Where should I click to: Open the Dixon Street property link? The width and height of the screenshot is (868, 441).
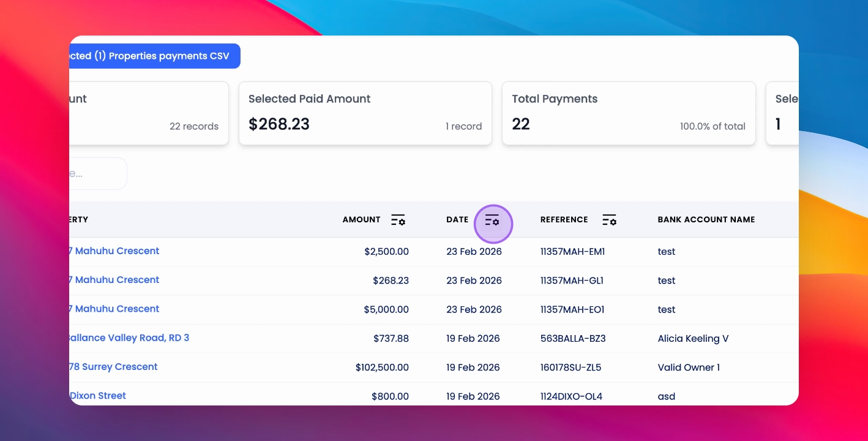tap(98, 396)
